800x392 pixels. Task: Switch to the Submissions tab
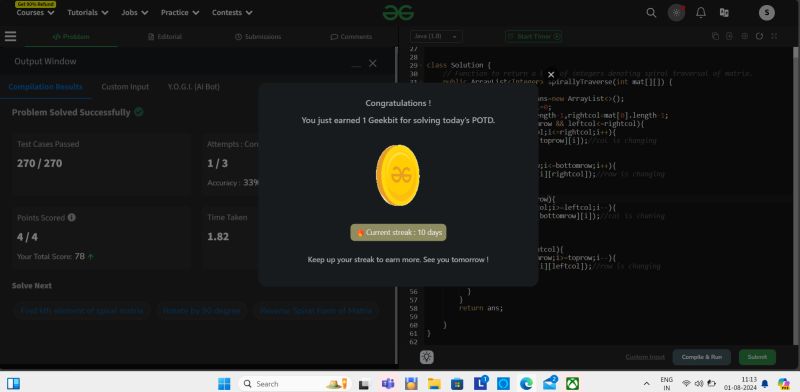coord(258,37)
